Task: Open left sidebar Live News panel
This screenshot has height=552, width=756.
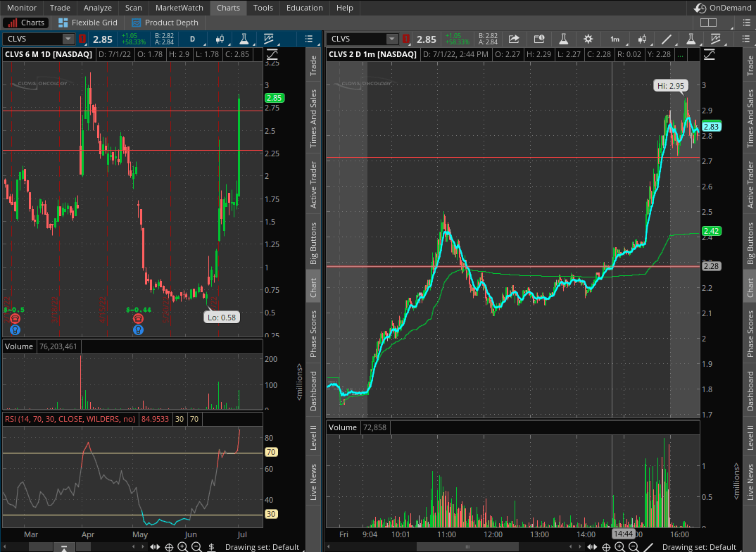Action: 313,482
